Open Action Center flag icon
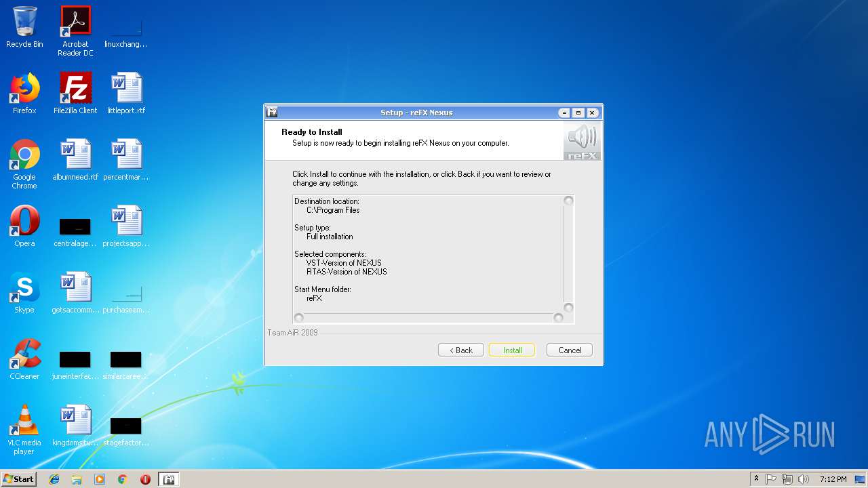This screenshot has height=488, width=868. click(771, 479)
